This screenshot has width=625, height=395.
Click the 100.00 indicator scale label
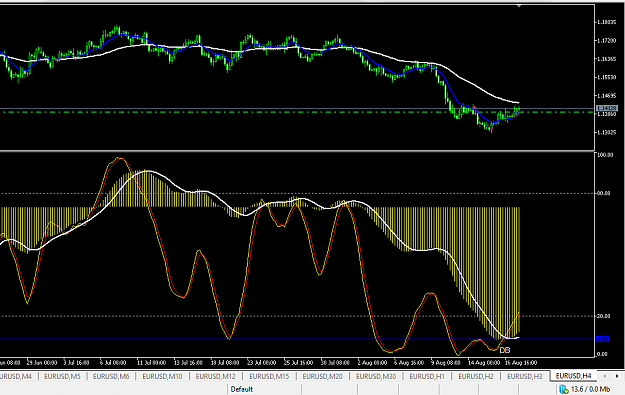(605, 155)
